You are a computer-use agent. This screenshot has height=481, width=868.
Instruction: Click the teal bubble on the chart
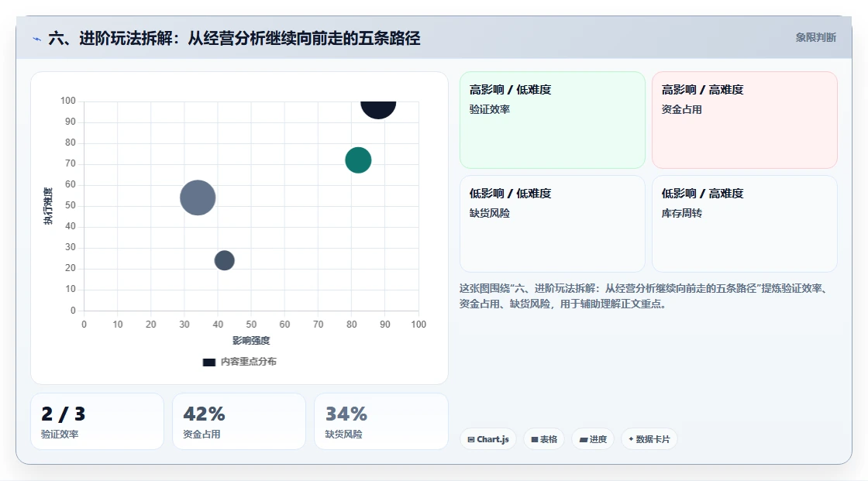[358, 160]
